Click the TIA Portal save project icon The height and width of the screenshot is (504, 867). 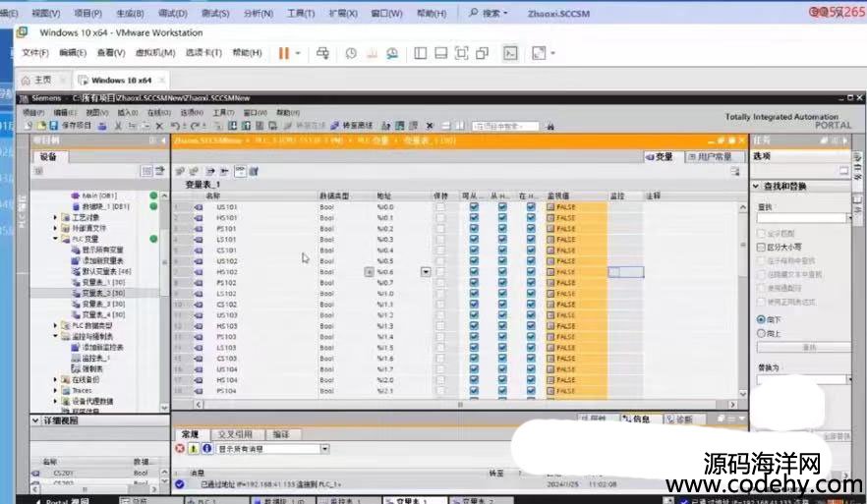(x=54, y=126)
